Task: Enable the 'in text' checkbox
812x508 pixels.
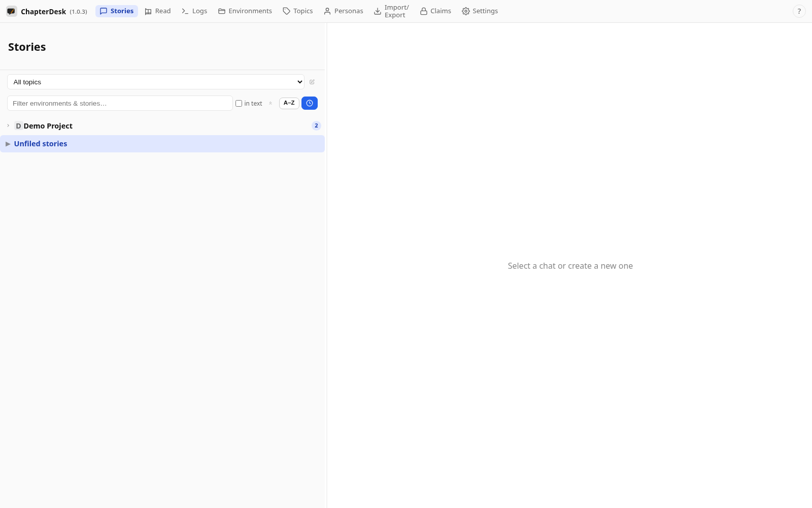Action: coord(239,103)
